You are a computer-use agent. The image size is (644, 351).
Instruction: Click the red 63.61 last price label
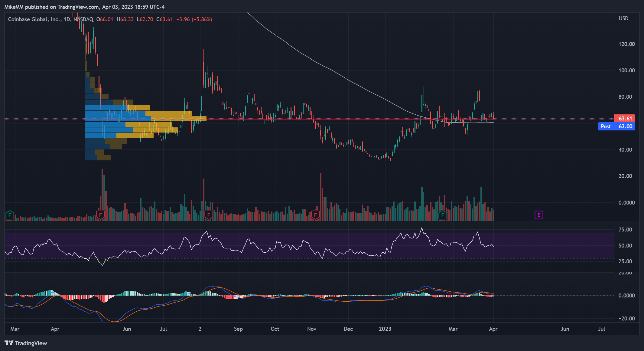[x=625, y=119]
